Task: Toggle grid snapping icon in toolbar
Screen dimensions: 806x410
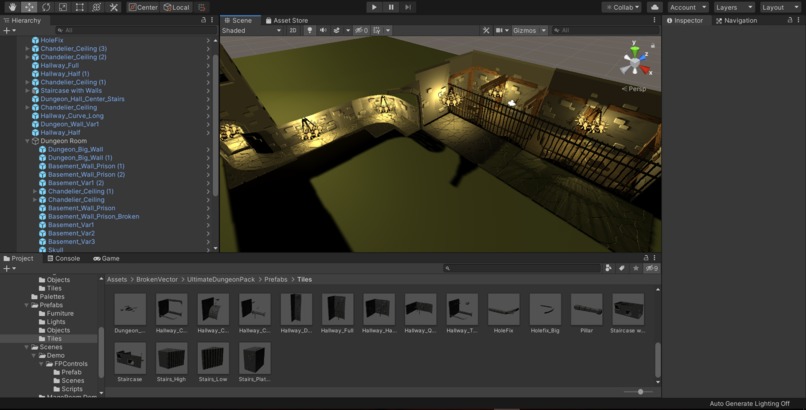Action: click(202, 7)
